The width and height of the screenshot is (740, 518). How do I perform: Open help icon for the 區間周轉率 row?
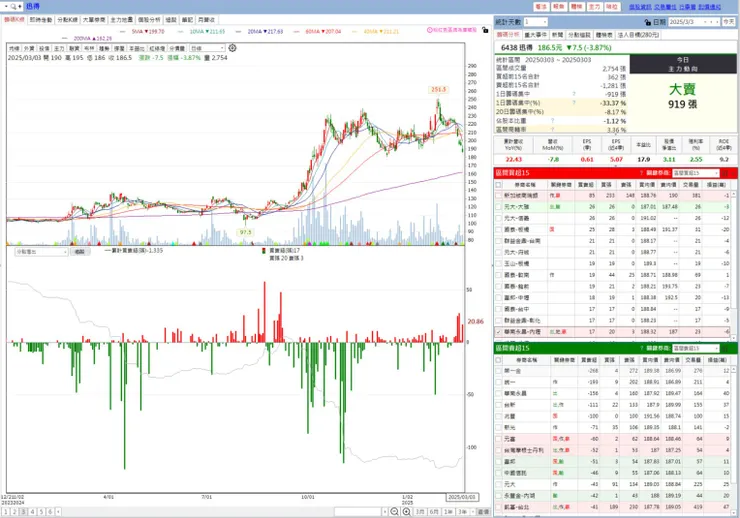[552, 129]
